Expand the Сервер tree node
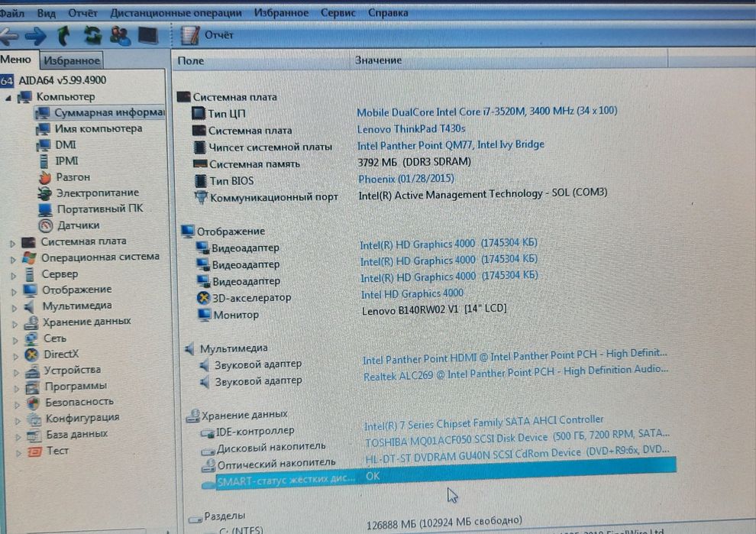Screen dimensions: 756x534 pyautogui.click(x=14, y=276)
